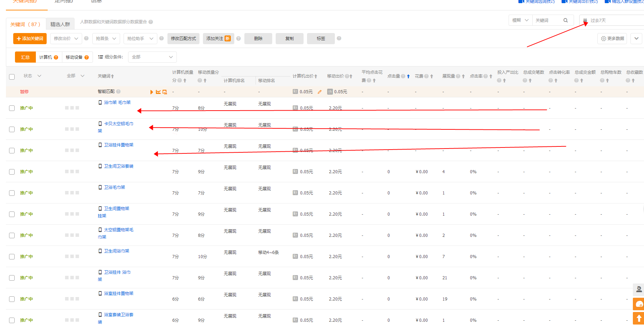Viewport: 644px width, 328px height.
Task: Click gear icon in 更多数据 button
Action: pos(604,39)
